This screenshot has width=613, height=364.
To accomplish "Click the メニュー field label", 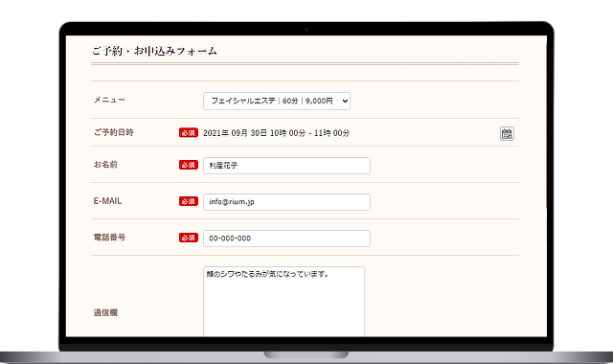I will click(x=109, y=100).
